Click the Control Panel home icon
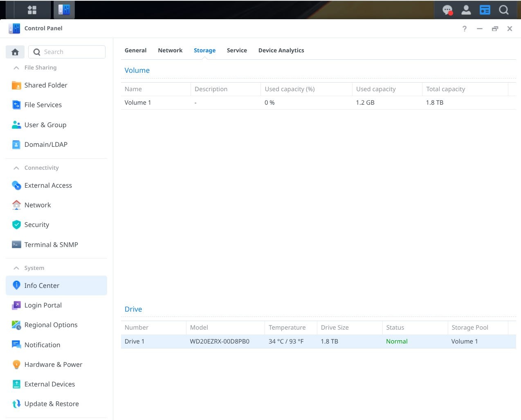This screenshot has height=420, width=521. point(15,52)
